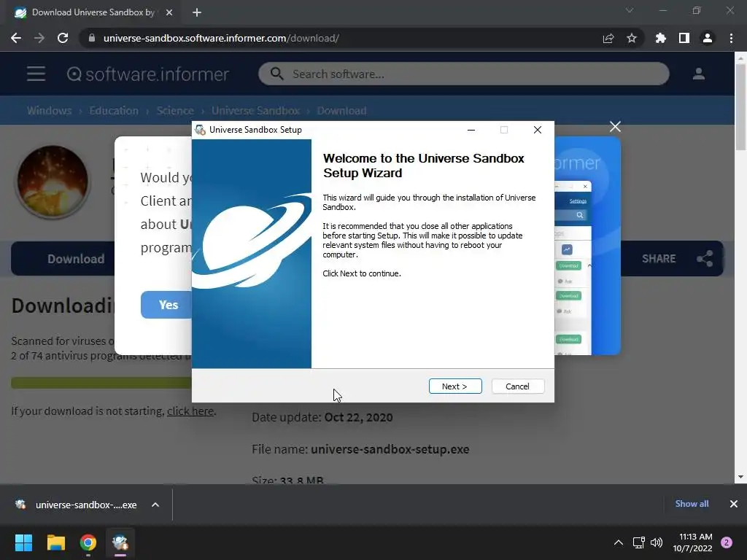Image resolution: width=747 pixels, height=560 pixels.
Task: Open the tab search dropdown
Action: point(630,10)
